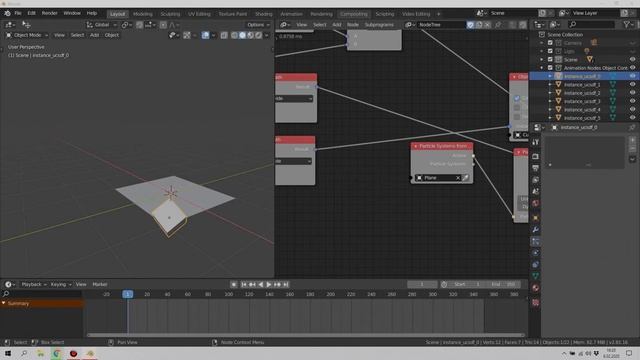The width and height of the screenshot is (640, 360).
Task: Open the File menu
Action: (x=18, y=13)
